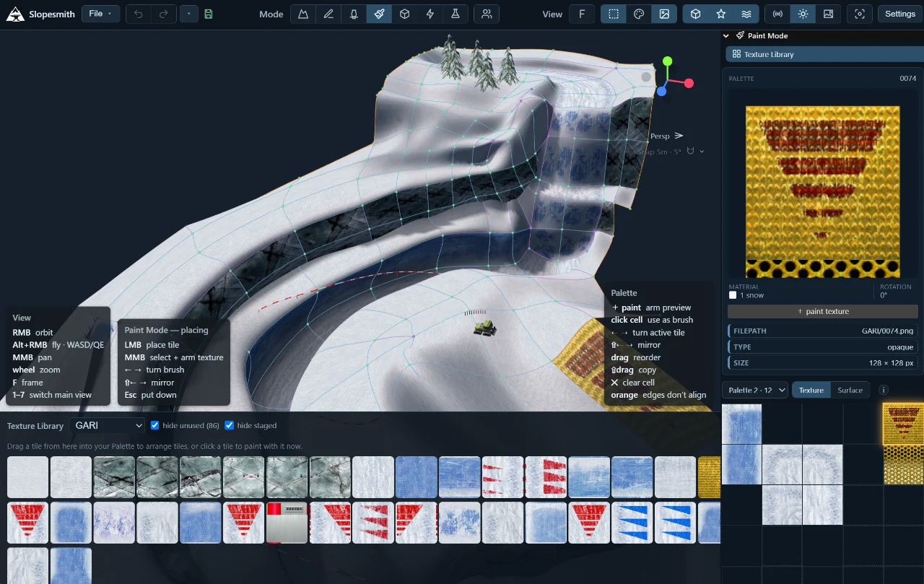Click the snap magnet icon in viewport
Screen dimensions: 924x584
coord(690,152)
